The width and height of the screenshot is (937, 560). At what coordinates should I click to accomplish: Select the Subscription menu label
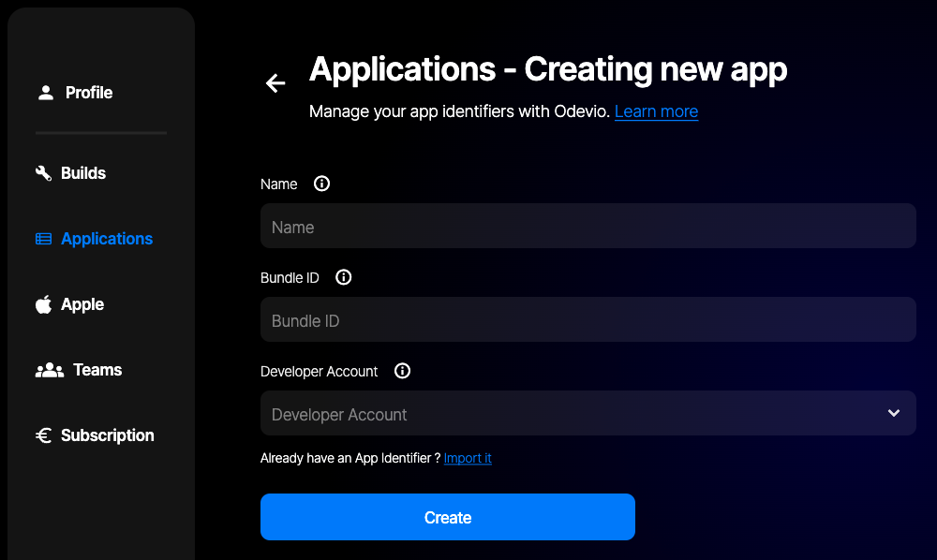point(108,435)
